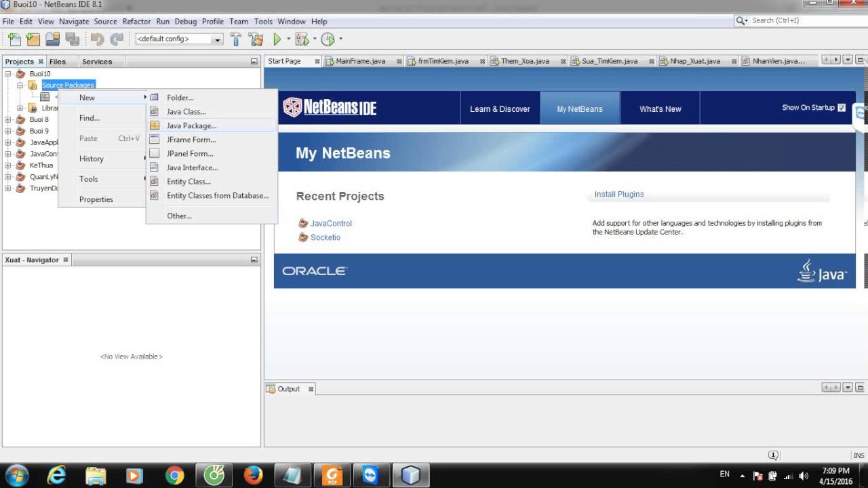Open the History submenu in context menu
This screenshot has height=488, width=868.
click(x=102, y=159)
